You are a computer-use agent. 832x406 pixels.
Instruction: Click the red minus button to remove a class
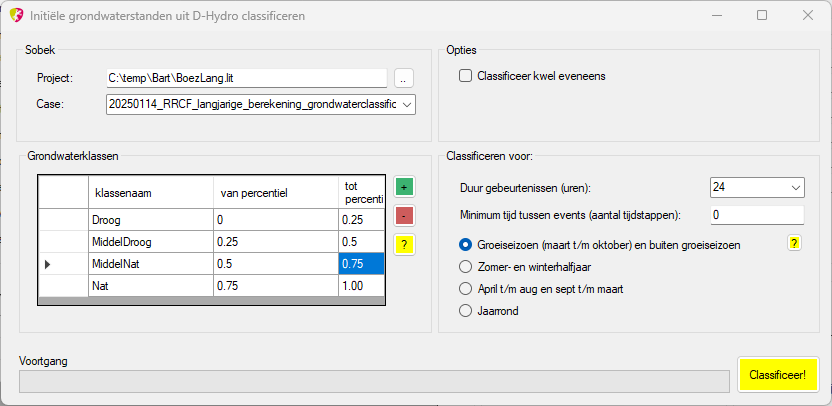pos(404,216)
